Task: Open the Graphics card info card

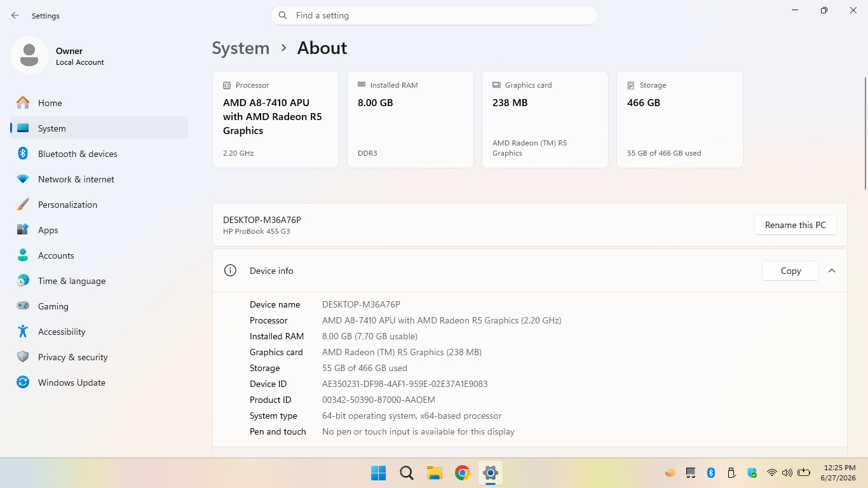Action: 545,119
